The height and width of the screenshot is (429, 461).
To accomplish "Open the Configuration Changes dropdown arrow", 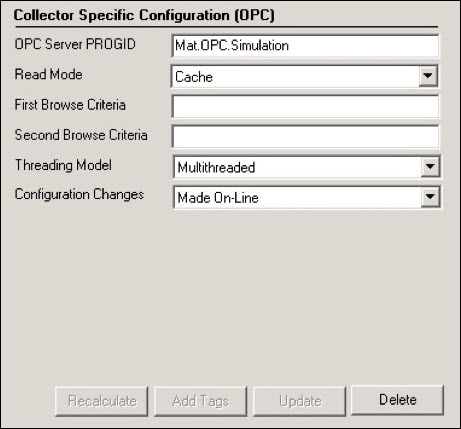I will click(x=430, y=197).
